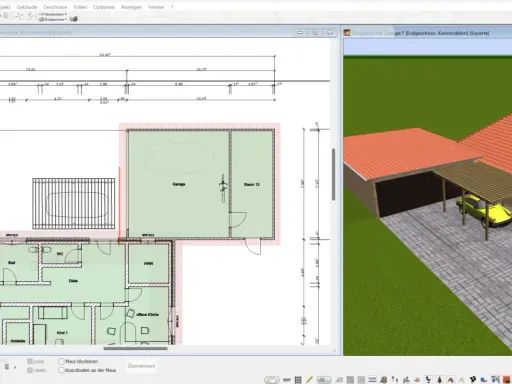Click the blue shape icon in bottom toolbar
The image size is (512, 384).
484,380
